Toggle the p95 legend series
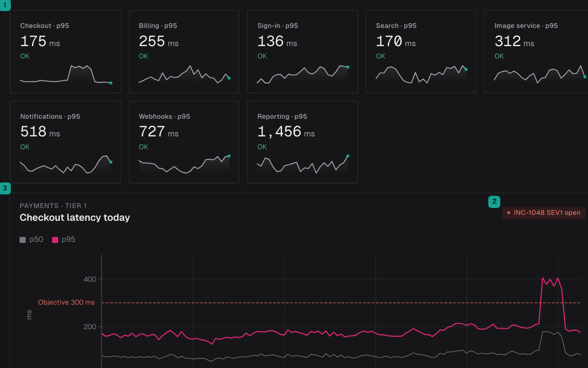 (x=64, y=239)
